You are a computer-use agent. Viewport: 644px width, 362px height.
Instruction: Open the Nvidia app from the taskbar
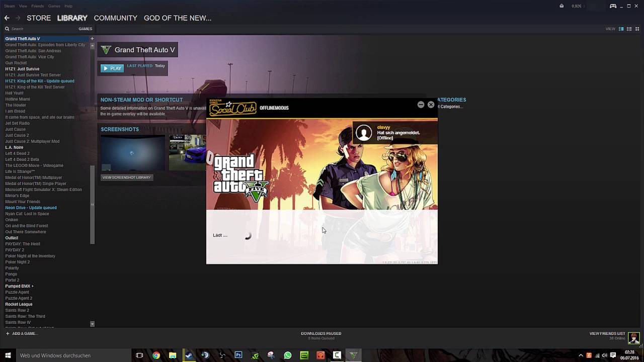pyautogui.click(x=255, y=355)
